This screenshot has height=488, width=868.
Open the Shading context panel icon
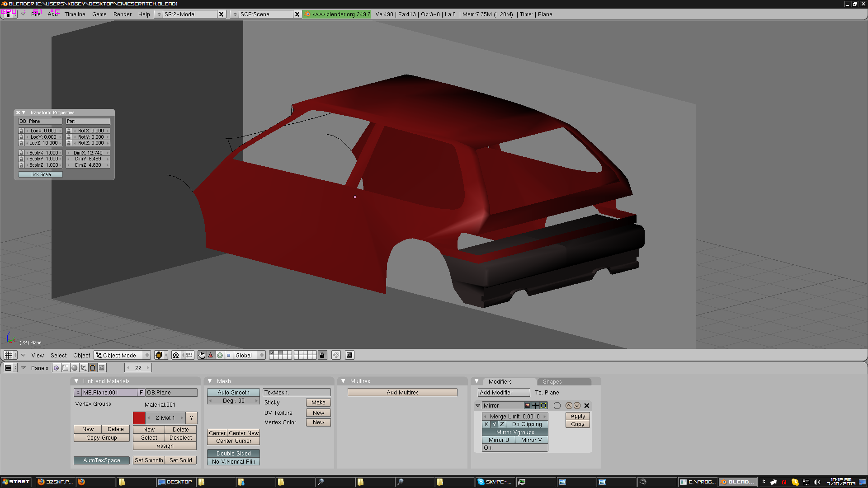75,368
